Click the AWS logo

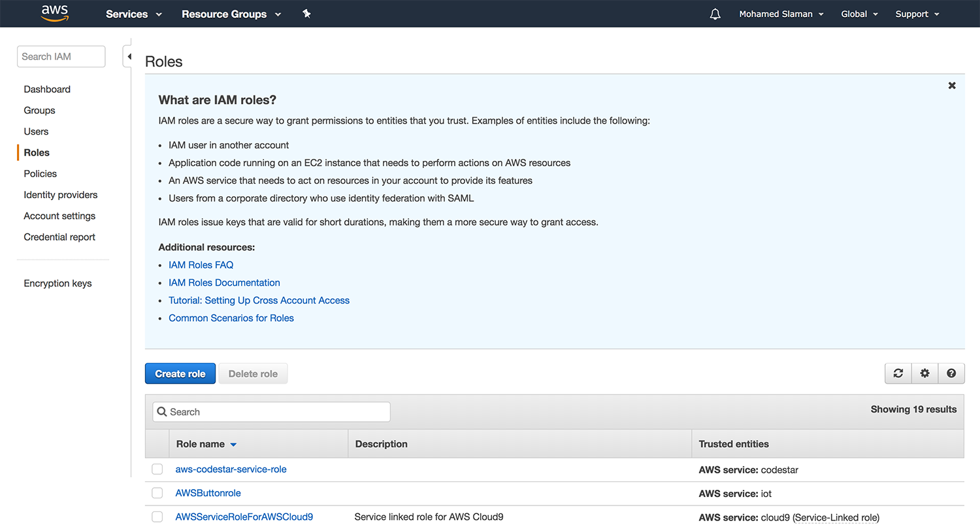point(54,13)
